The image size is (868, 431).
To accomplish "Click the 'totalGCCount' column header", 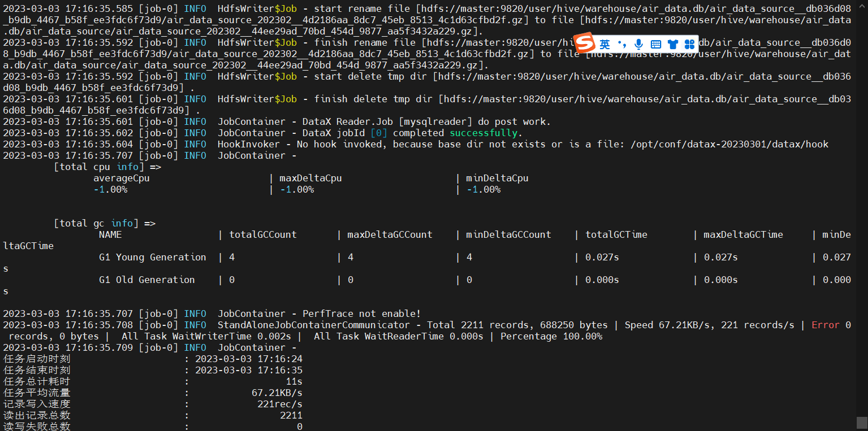I will 263,235.
